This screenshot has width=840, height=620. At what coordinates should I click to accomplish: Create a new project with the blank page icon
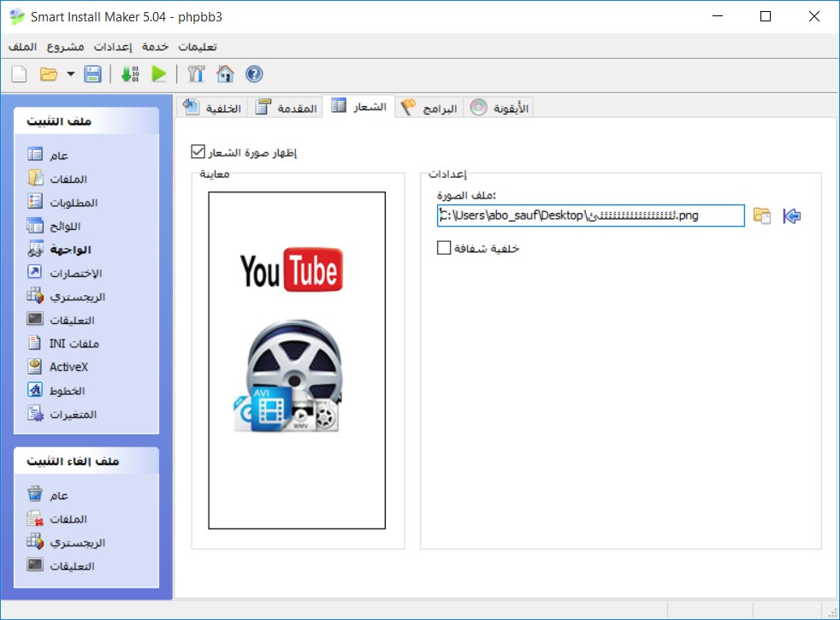20,74
